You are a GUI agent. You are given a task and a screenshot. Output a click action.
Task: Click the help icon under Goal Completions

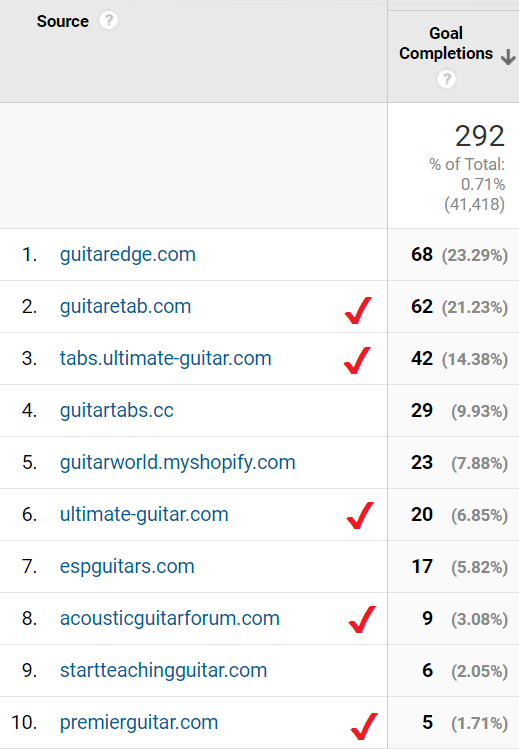tap(446, 79)
